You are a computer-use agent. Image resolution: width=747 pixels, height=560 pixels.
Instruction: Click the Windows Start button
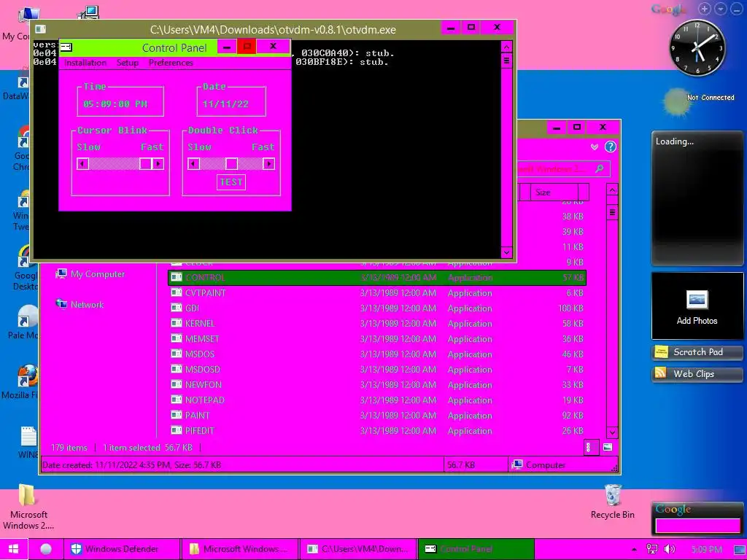tap(13, 549)
